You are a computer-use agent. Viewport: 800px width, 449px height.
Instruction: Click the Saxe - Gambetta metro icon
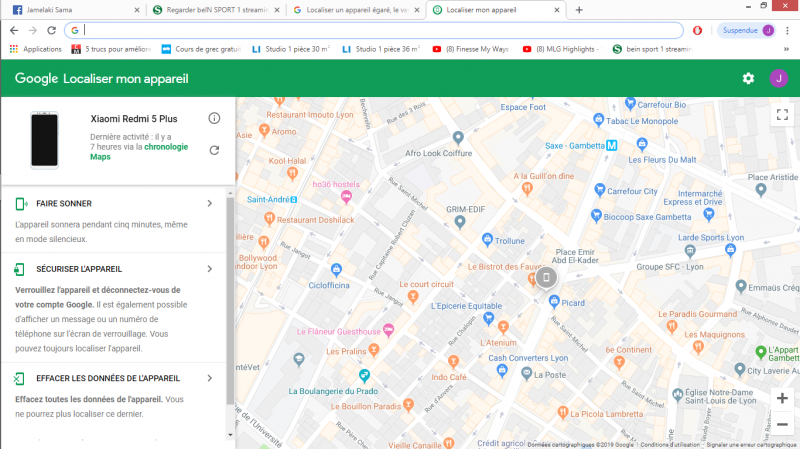tap(611, 145)
